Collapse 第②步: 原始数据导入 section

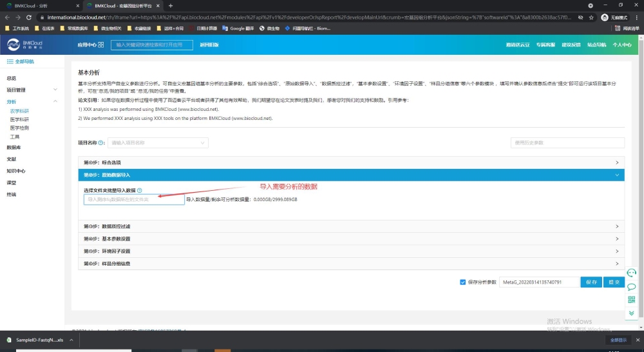(x=351, y=175)
